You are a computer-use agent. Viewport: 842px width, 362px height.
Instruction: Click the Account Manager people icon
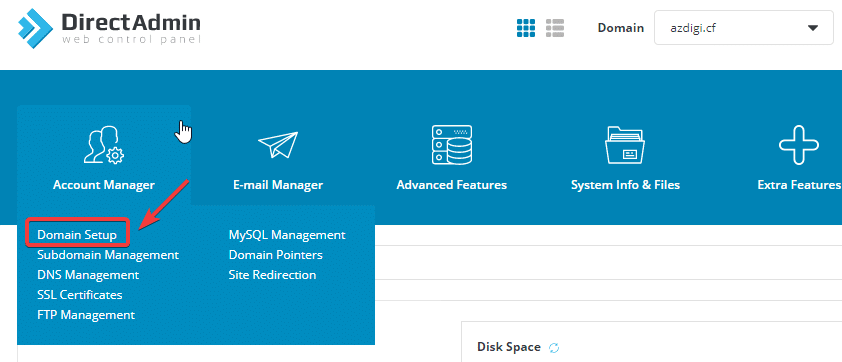[104, 145]
